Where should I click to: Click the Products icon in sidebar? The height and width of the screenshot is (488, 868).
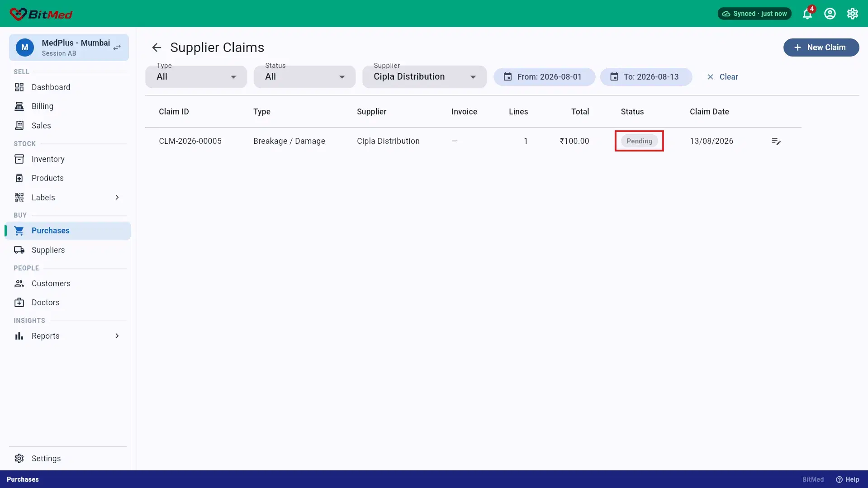pyautogui.click(x=19, y=178)
